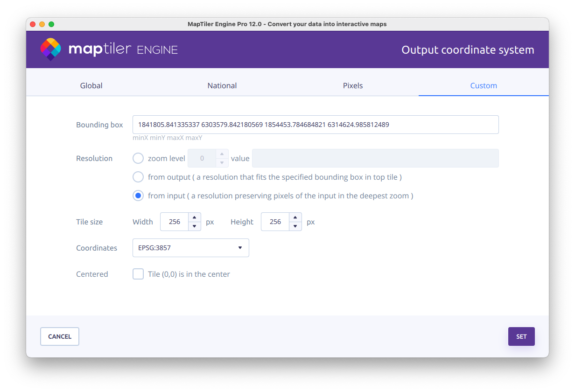This screenshot has height=392, width=575.
Task: Select the Custom tab
Action: click(483, 85)
